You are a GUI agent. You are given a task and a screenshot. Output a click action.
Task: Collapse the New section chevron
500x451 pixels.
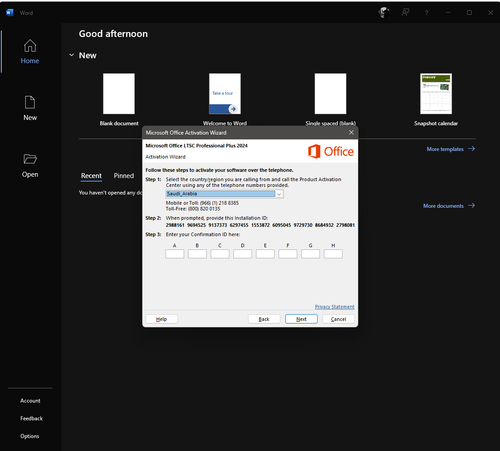[x=71, y=55]
